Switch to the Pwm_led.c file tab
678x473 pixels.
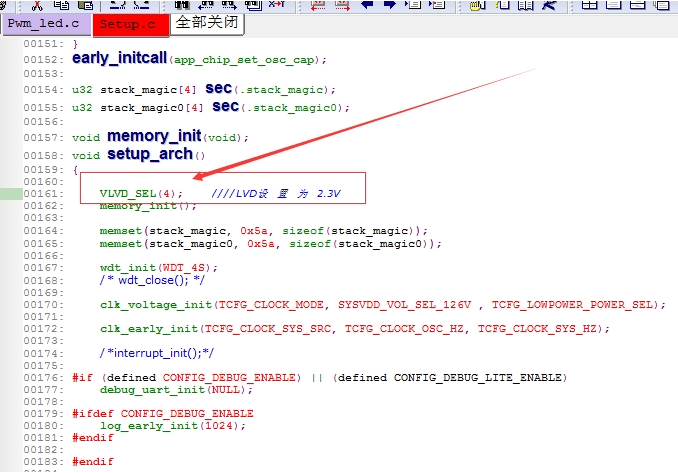tap(45, 24)
